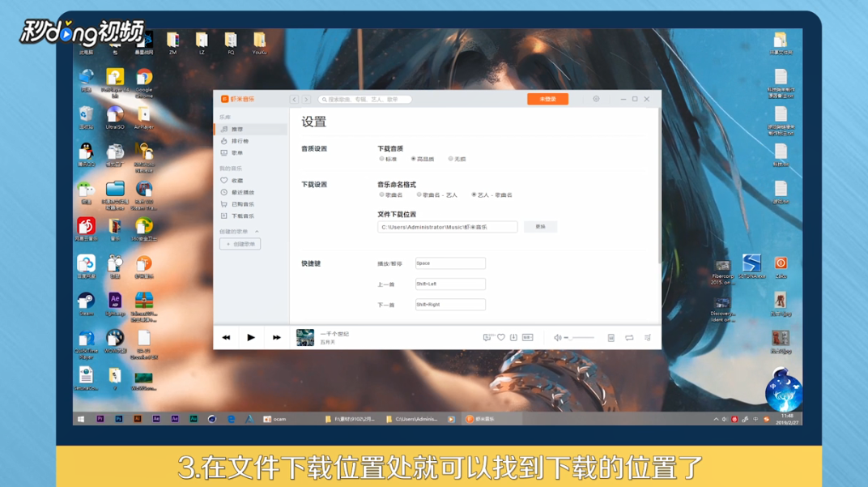Click the 创建歌单 (create playlist) button
The width and height of the screenshot is (868, 487).
point(240,244)
